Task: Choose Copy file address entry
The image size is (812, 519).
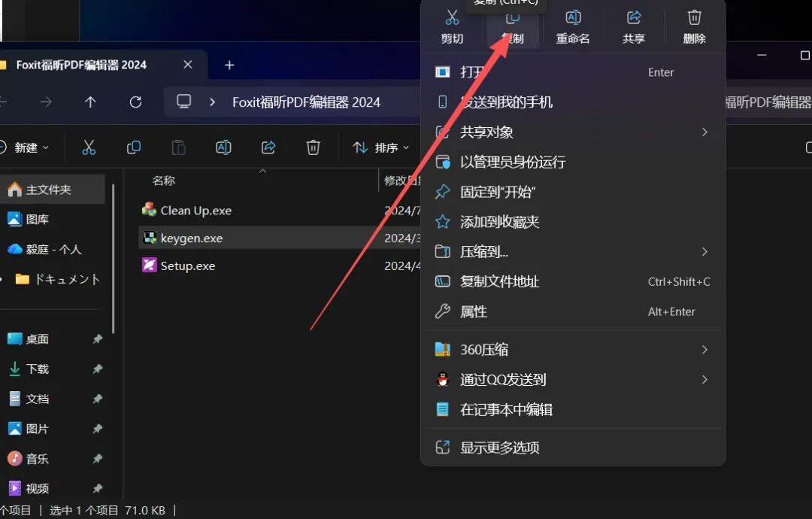Action: [x=573, y=282]
